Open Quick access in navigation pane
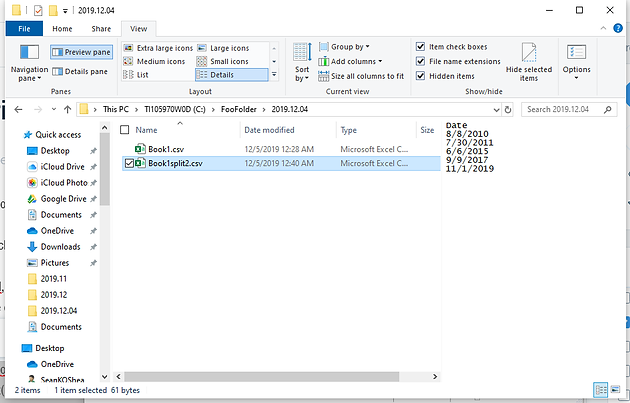The width and height of the screenshot is (630, 403). click(x=58, y=135)
